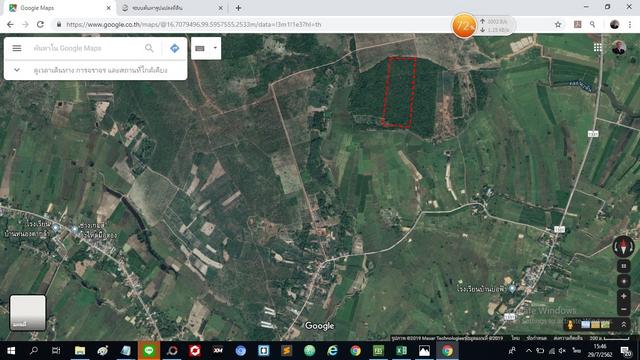This screenshot has height=360, width=640.
Task: Zoom out the map with minus button
Action: point(623,309)
